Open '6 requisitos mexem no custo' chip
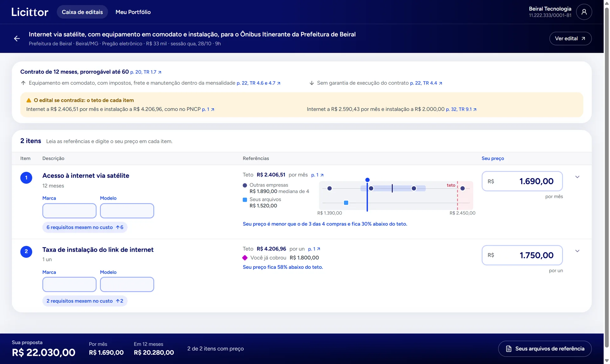This screenshot has height=364, width=610. coord(85,227)
